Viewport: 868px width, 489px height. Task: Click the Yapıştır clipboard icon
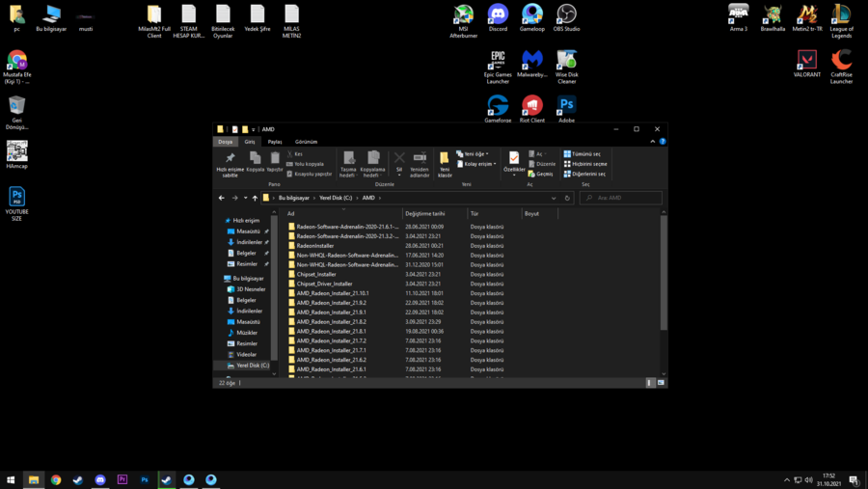(275, 158)
